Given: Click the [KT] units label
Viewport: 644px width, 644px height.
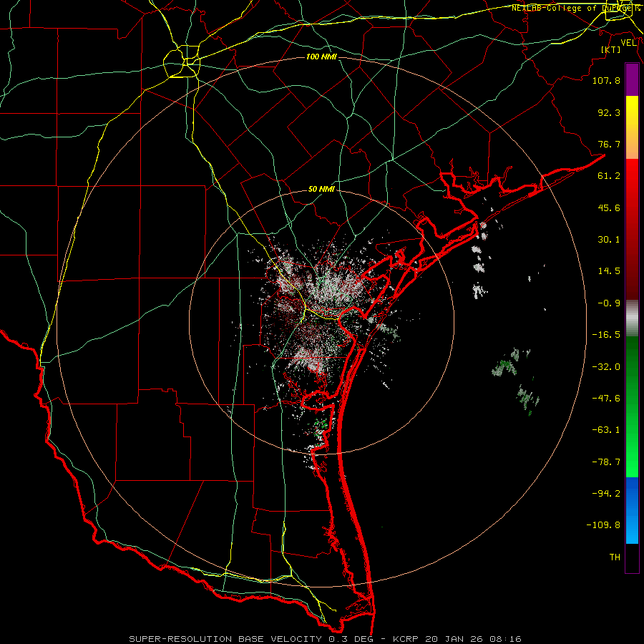Looking at the screenshot, I should tap(610, 49).
